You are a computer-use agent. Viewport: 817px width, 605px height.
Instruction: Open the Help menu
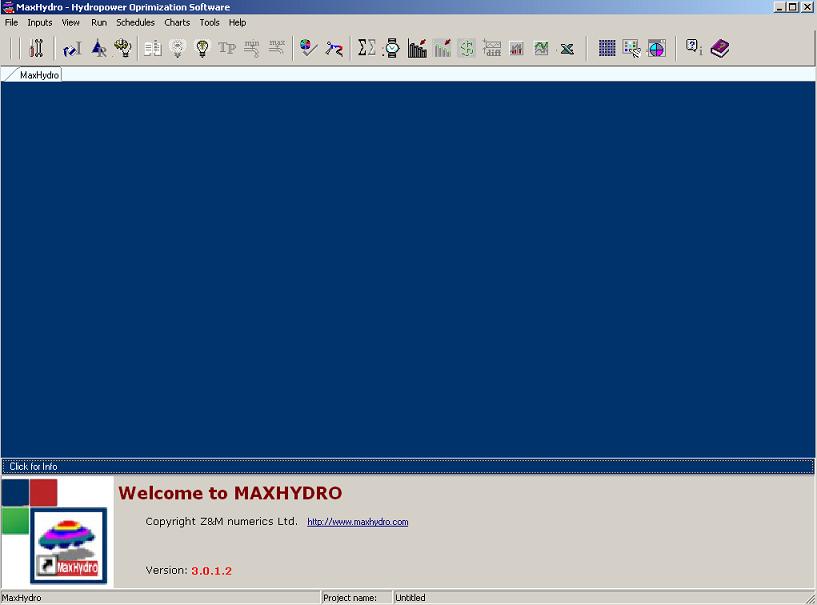click(237, 22)
